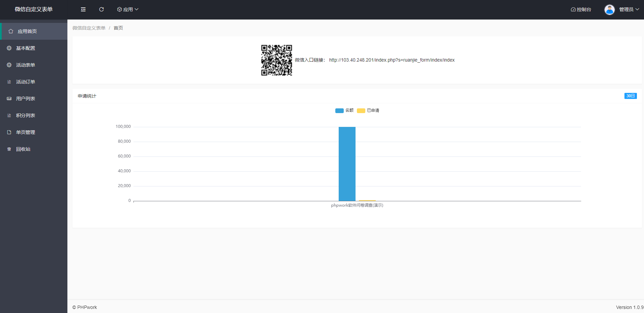Toggle the 已申请 legend series in chart
The image size is (644, 313).
pyautogui.click(x=368, y=110)
